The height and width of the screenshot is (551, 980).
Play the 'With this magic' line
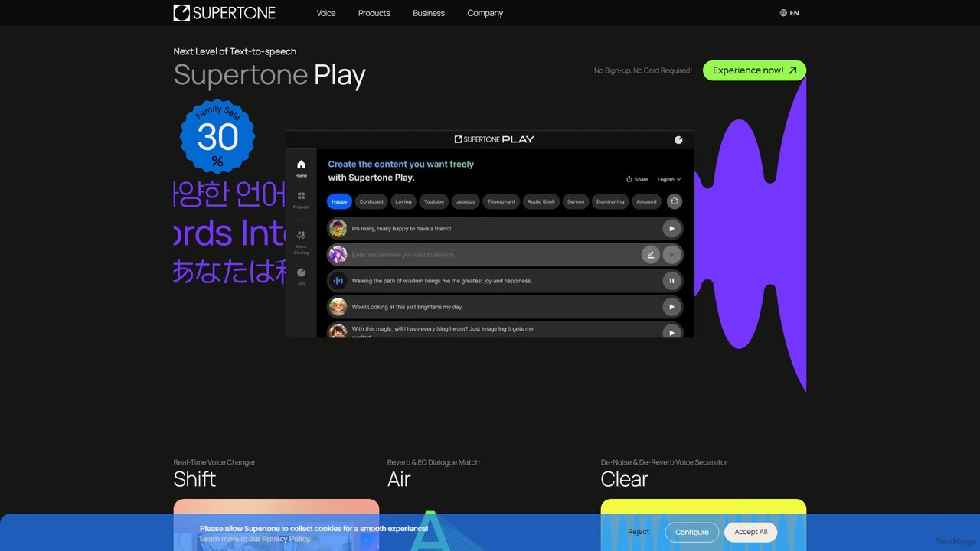click(671, 332)
